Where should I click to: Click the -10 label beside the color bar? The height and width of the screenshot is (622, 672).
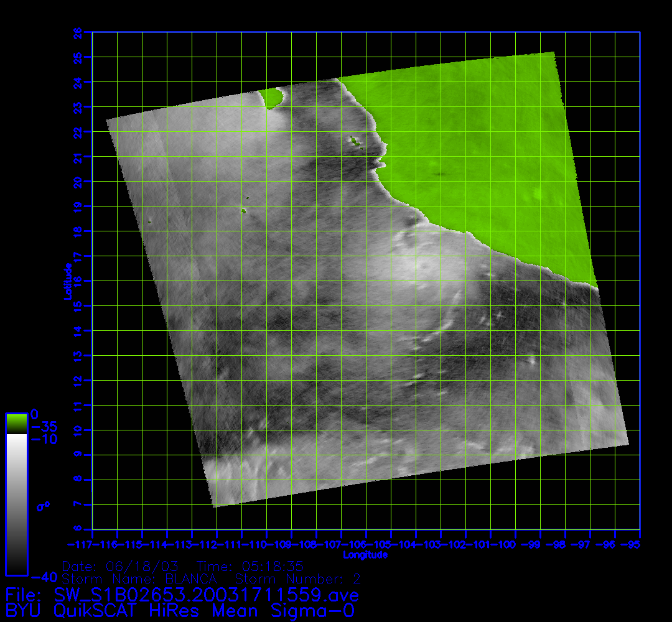44,439
